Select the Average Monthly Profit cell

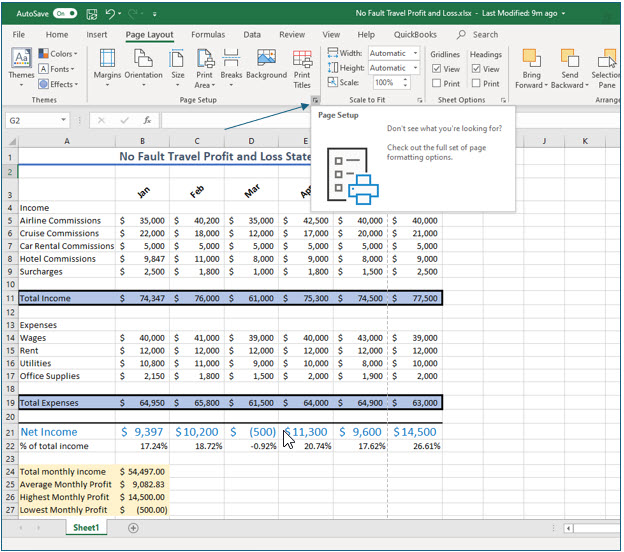click(67, 484)
